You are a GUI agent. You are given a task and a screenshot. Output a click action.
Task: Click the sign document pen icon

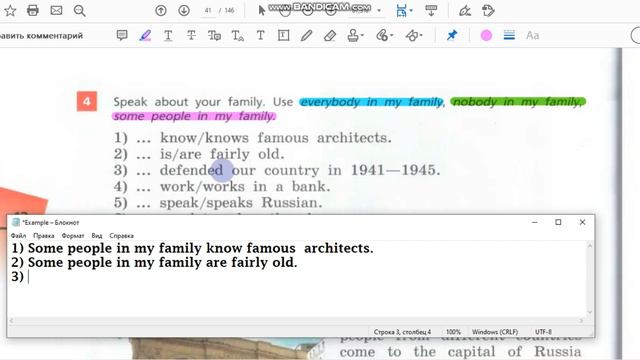(464, 11)
